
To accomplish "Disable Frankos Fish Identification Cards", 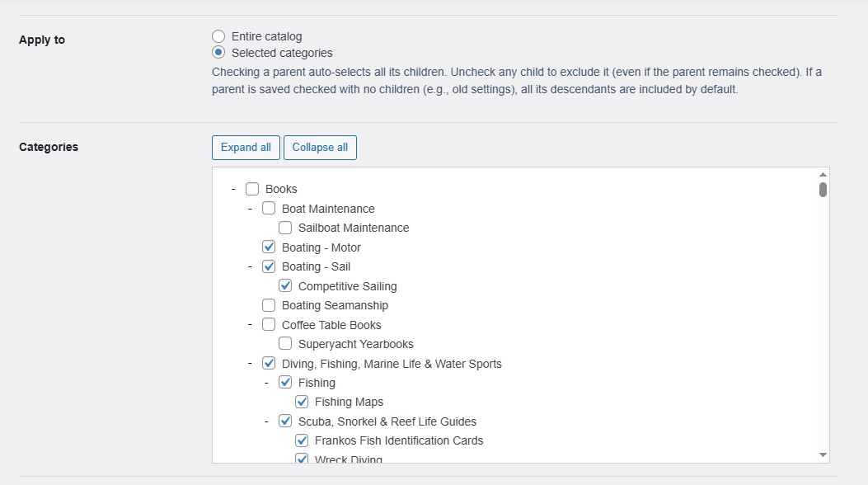I will tap(303, 440).
